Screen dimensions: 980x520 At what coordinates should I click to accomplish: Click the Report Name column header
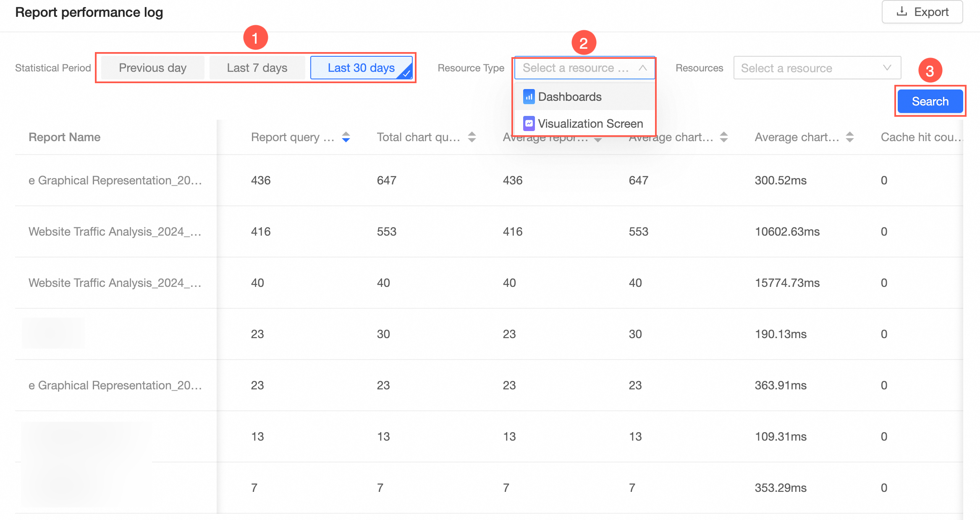(64, 137)
